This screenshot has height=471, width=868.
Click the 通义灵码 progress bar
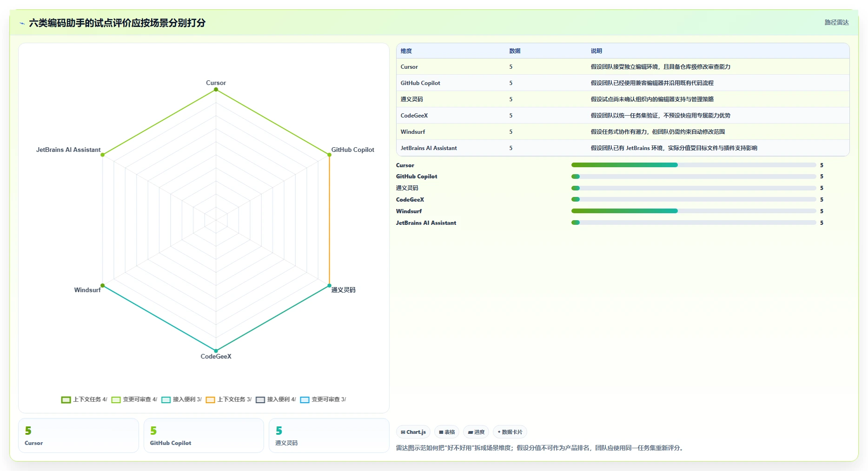pyautogui.click(x=694, y=188)
